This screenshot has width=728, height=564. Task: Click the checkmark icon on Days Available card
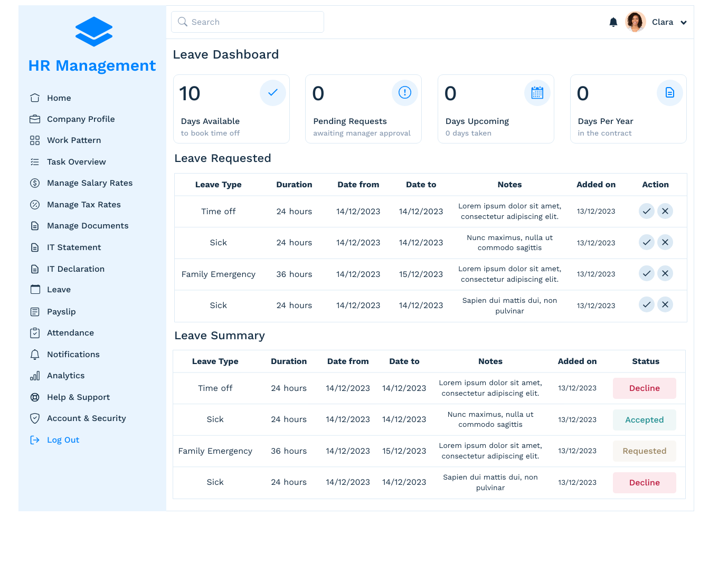[272, 93]
